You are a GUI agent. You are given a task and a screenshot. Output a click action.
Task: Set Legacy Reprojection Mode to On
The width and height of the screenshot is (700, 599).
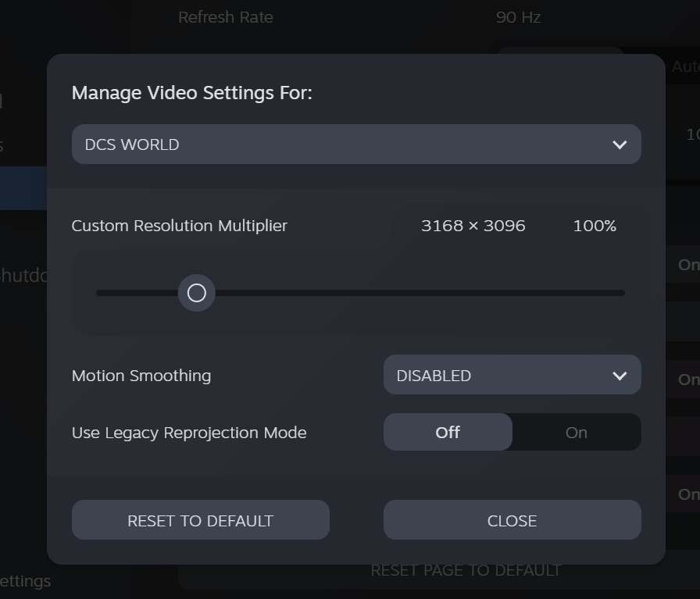point(577,432)
